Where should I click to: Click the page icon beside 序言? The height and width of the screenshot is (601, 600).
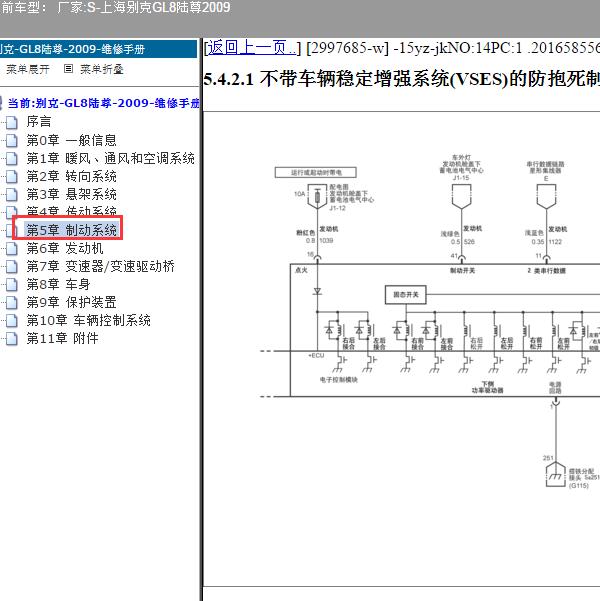coord(12,122)
